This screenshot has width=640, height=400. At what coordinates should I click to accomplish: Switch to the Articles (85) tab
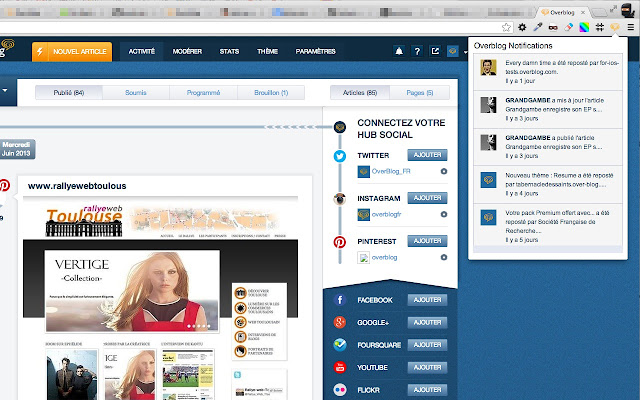coord(360,93)
